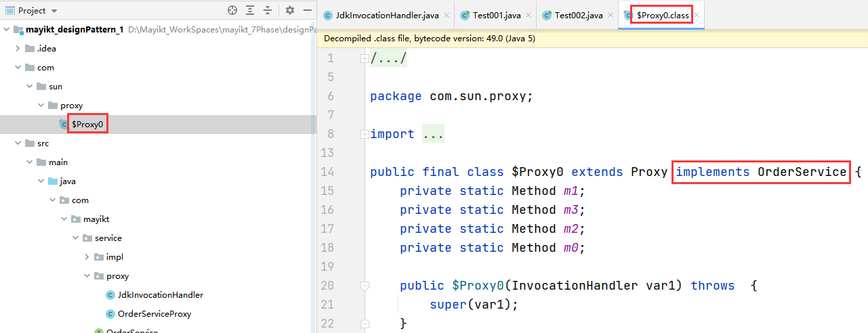This screenshot has width=868, height=333.
Task: Click the JdkInvocationHandler class icon
Action: (110, 295)
